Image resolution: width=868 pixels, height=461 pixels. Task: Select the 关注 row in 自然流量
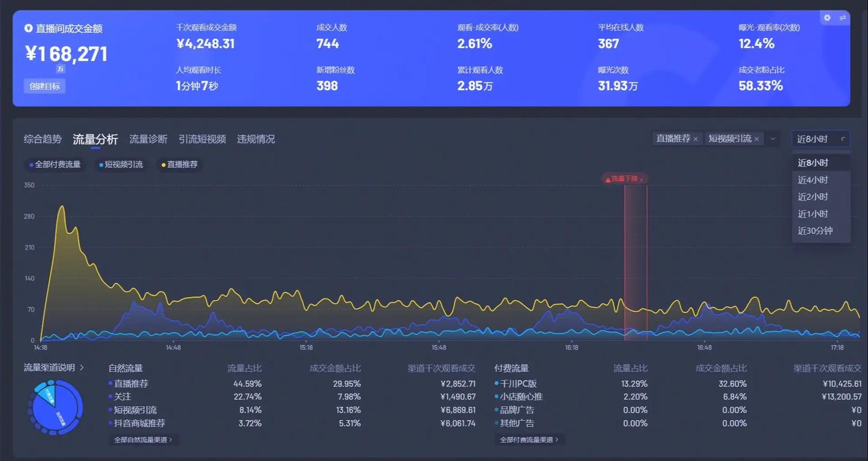pyautogui.click(x=292, y=396)
